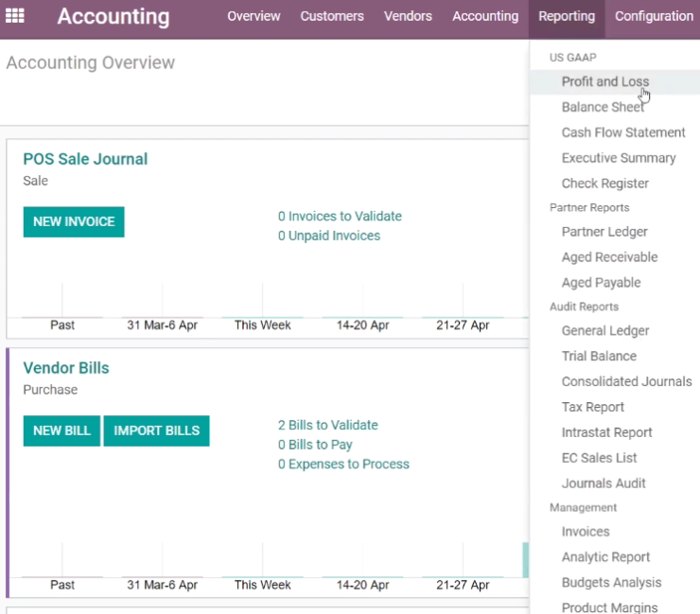Open the apps grid menu icon
The width and height of the screenshot is (700, 614).
point(15,16)
